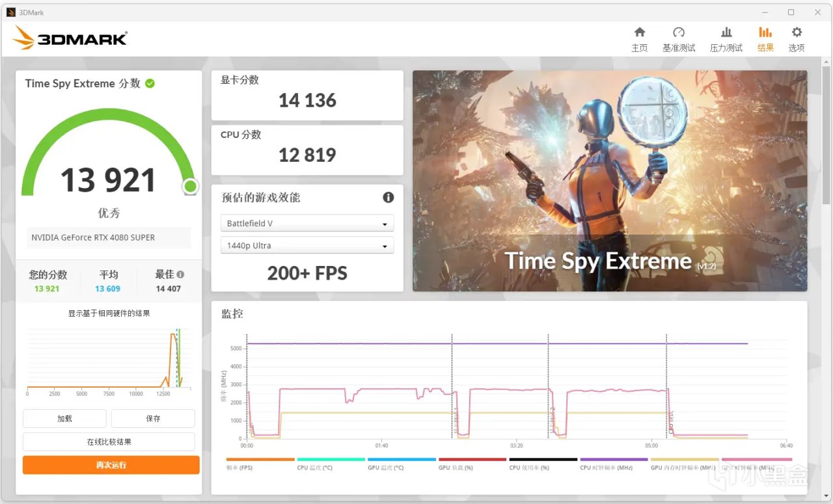
Task: Click the info icon next to 最佳
Action: (x=180, y=274)
